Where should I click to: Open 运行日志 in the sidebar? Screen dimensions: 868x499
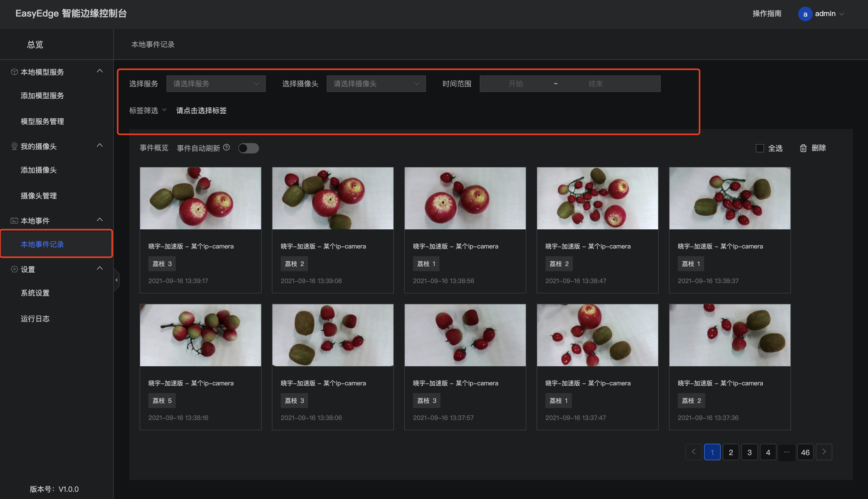pos(35,319)
